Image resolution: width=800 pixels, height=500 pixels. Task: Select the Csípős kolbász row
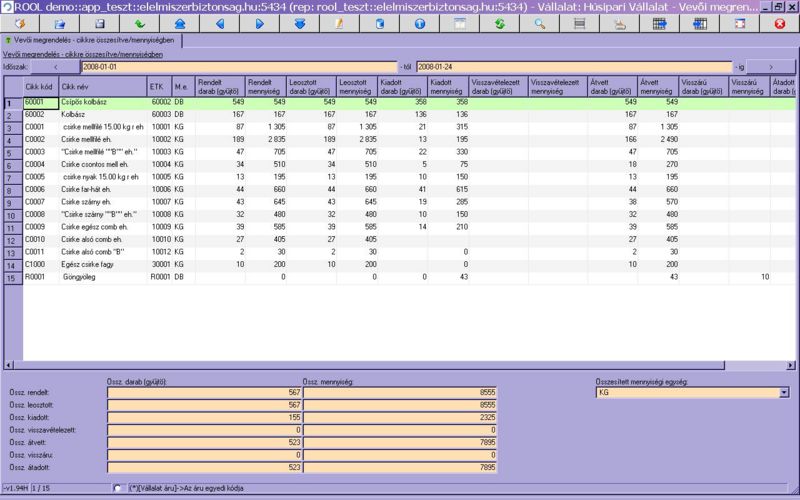point(100,102)
